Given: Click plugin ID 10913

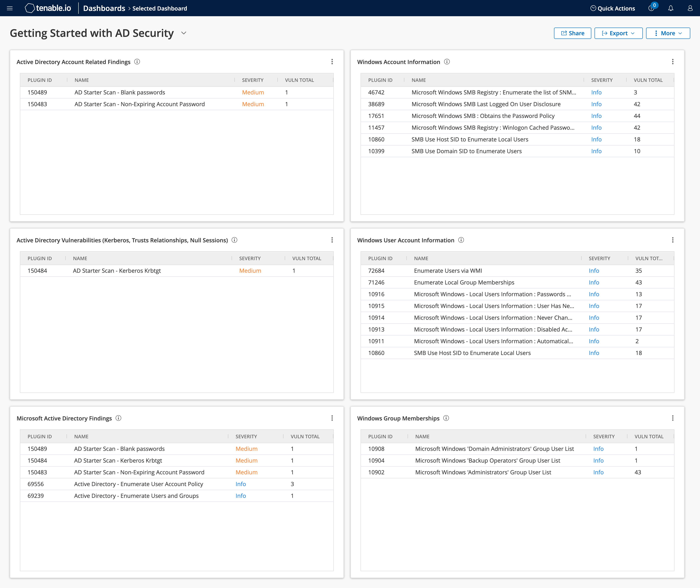Looking at the screenshot, I should (x=376, y=329).
